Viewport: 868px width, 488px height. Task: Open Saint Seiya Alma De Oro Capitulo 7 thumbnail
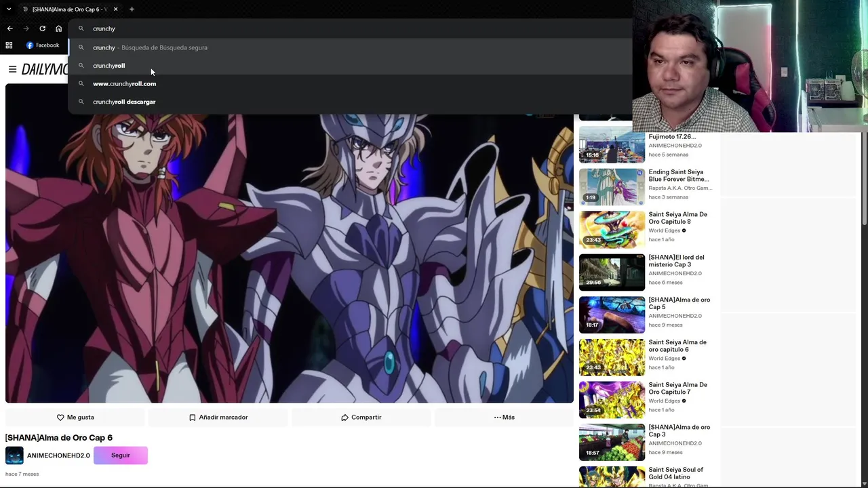[x=612, y=400]
